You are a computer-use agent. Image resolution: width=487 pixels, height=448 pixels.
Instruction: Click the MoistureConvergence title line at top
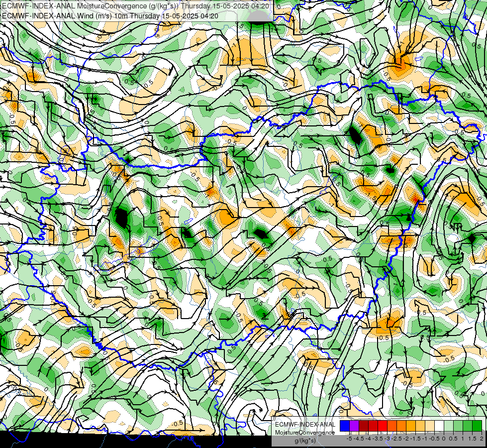point(136,5)
